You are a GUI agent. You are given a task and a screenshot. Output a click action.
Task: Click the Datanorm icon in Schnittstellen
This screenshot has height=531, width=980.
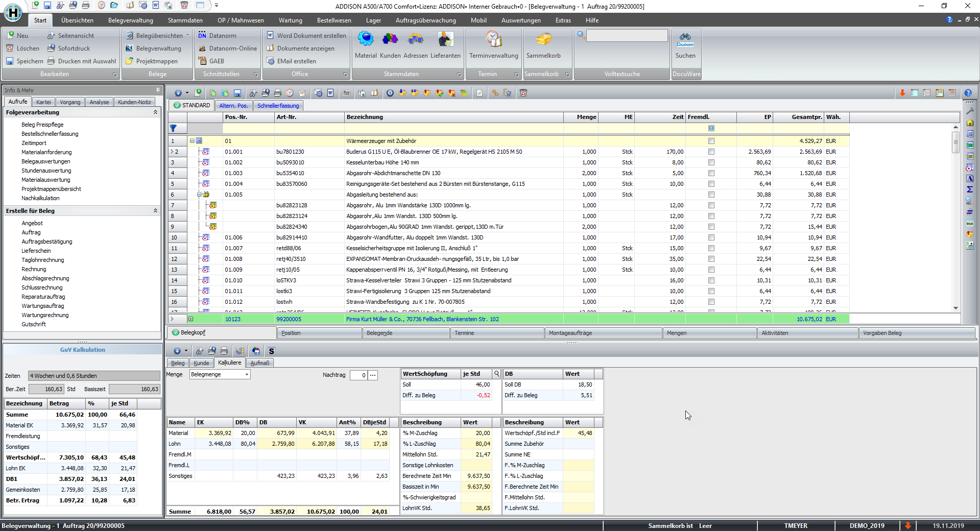pyautogui.click(x=203, y=36)
